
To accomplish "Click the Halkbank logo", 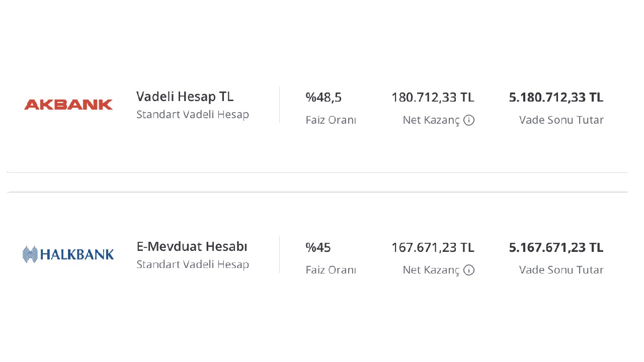I will (x=68, y=254).
